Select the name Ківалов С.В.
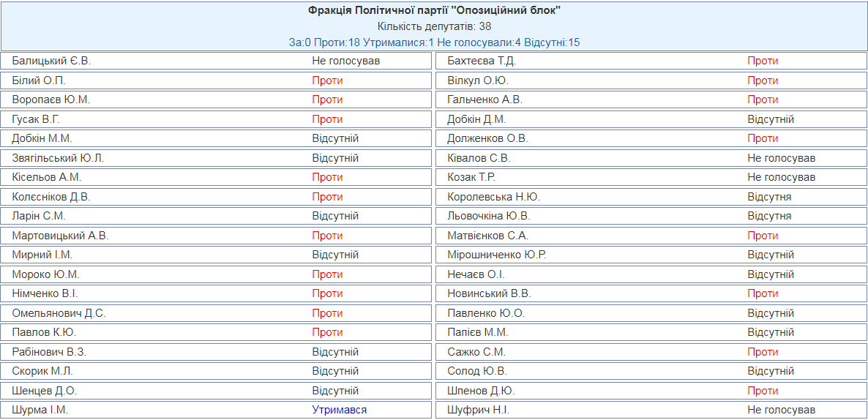The image size is (868, 420). tap(479, 158)
